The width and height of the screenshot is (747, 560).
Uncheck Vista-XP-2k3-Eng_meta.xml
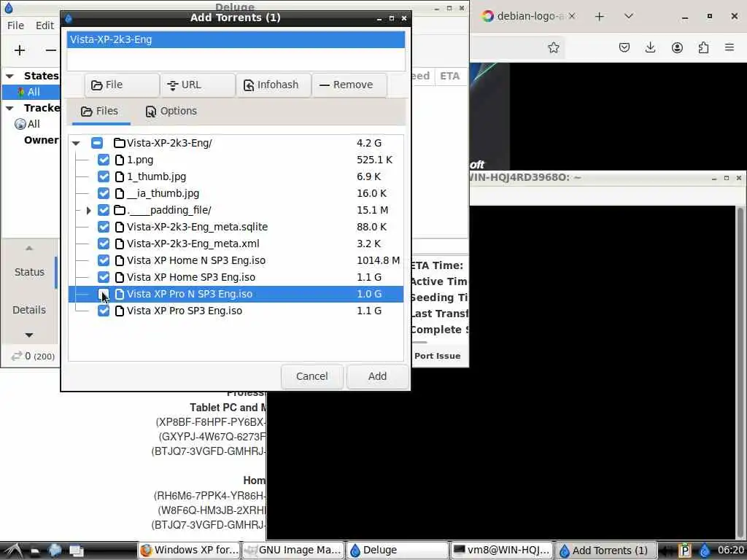(x=104, y=244)
